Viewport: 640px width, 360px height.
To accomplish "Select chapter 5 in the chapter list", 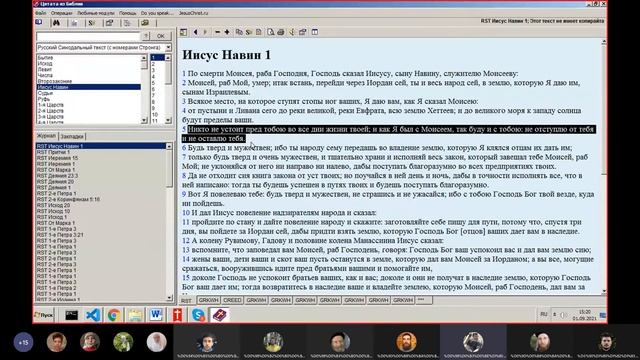I will tap(153, 83).
